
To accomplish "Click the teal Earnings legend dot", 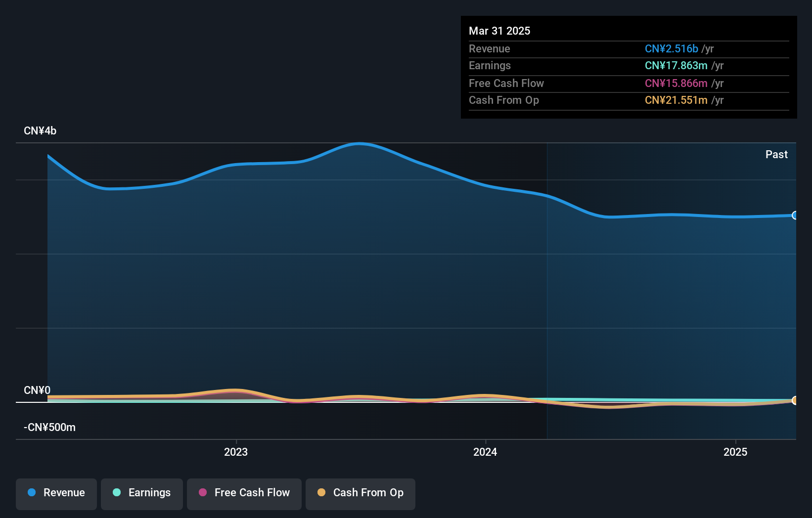I will pos(117,492).
